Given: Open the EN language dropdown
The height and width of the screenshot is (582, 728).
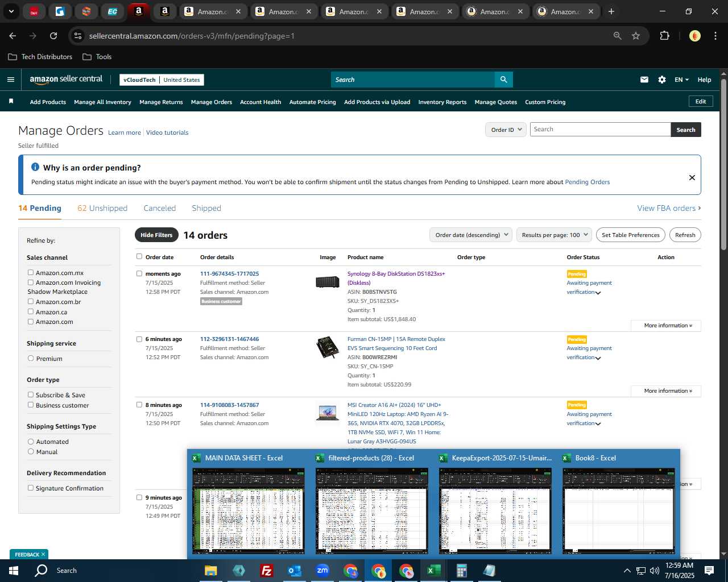Looking at the screenshot, I should [681, 80].
